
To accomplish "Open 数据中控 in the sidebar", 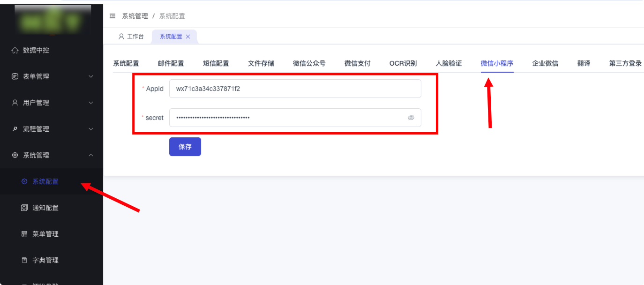I will (x=52, y=50).
